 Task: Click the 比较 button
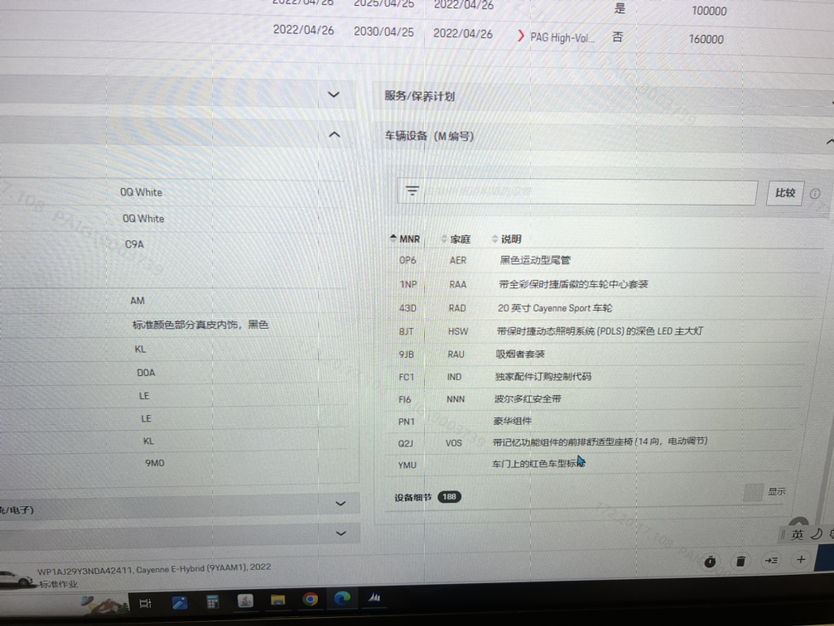[785, 193]
